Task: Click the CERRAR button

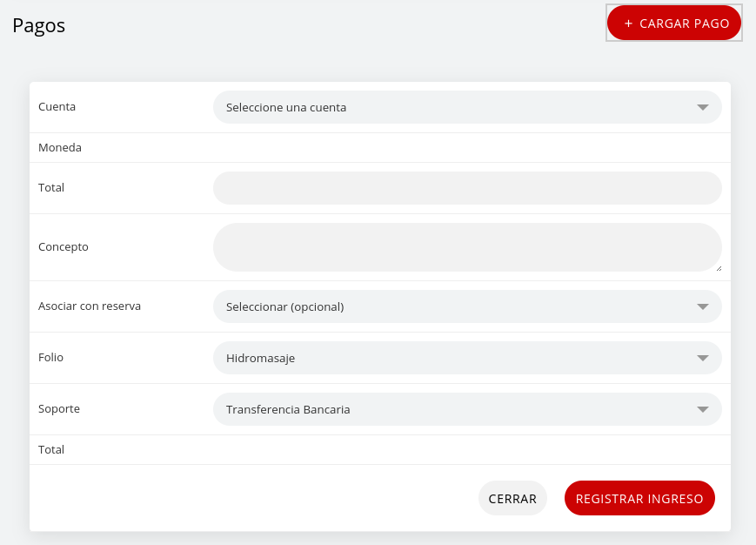Action: (x=512, y=498)
